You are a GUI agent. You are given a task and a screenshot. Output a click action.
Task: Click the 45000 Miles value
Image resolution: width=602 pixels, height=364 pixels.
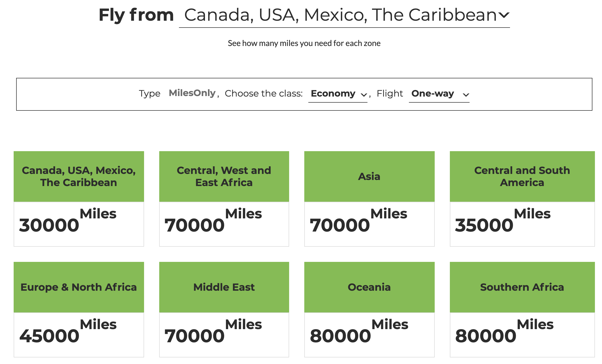[49, 336]
